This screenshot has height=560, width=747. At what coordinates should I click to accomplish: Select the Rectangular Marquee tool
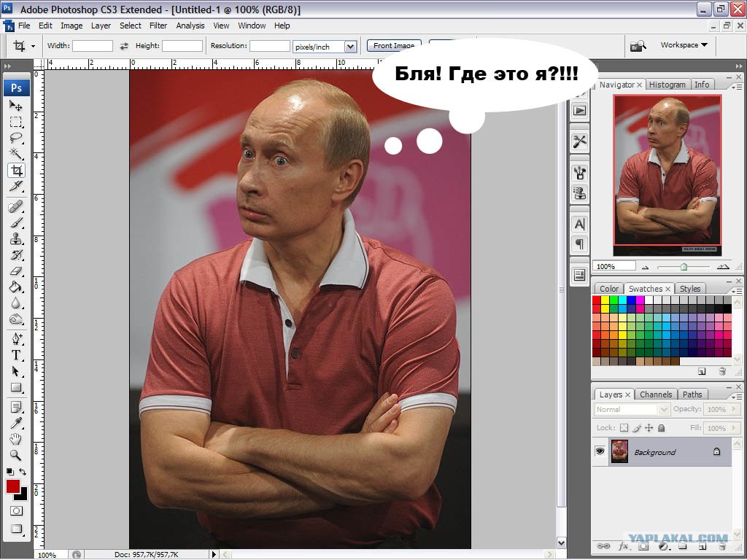point(16,122)
